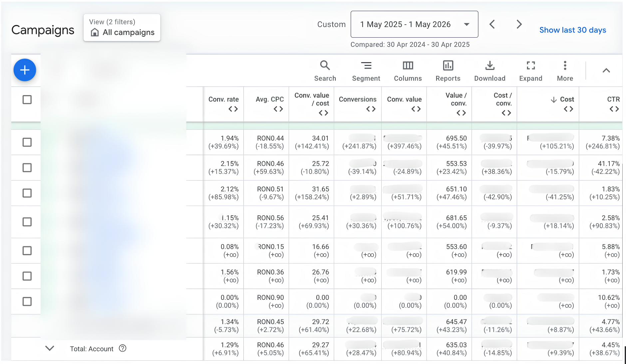Sort by Conv. value / cost header

(312, 99)
